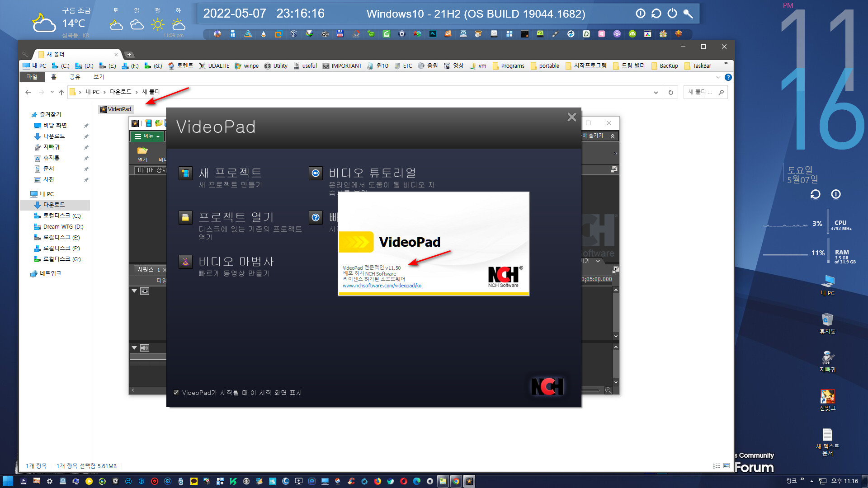Show more links bar items chevron
The image size is (868, 488).
[726, 63]
